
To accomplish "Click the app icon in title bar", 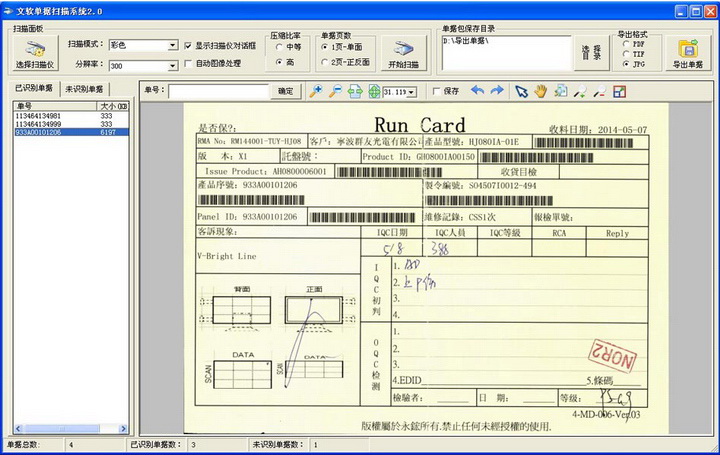I will [x=8, y=11].
